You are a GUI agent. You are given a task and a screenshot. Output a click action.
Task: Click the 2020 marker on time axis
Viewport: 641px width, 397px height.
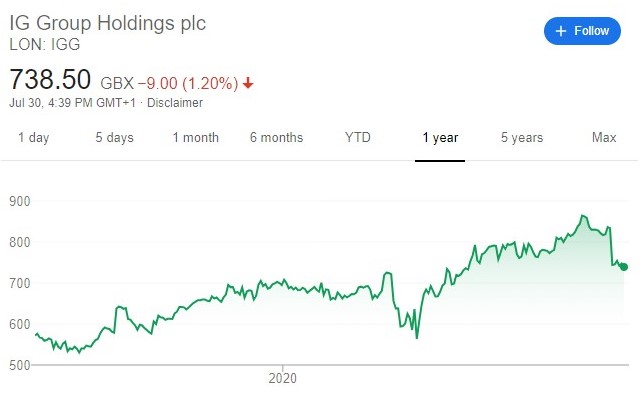282,378
